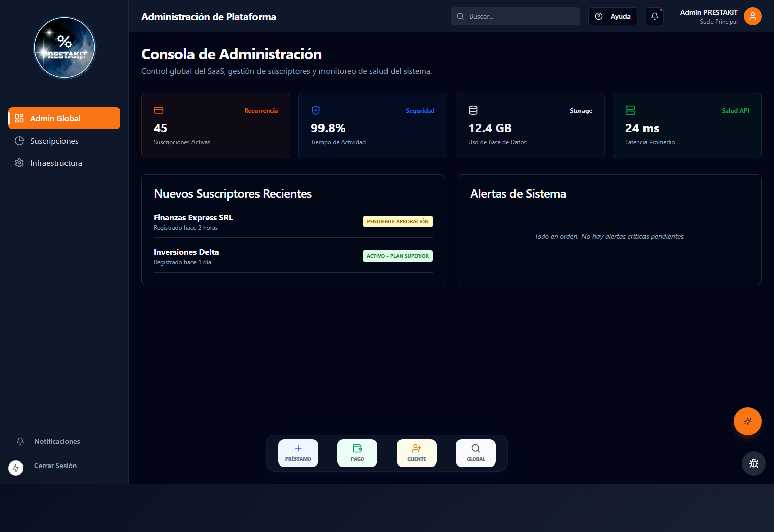The width and height of the screenshot is (774, 532).
Task: Click the magnifier icon in search box
Action: (x=460, y=16)
